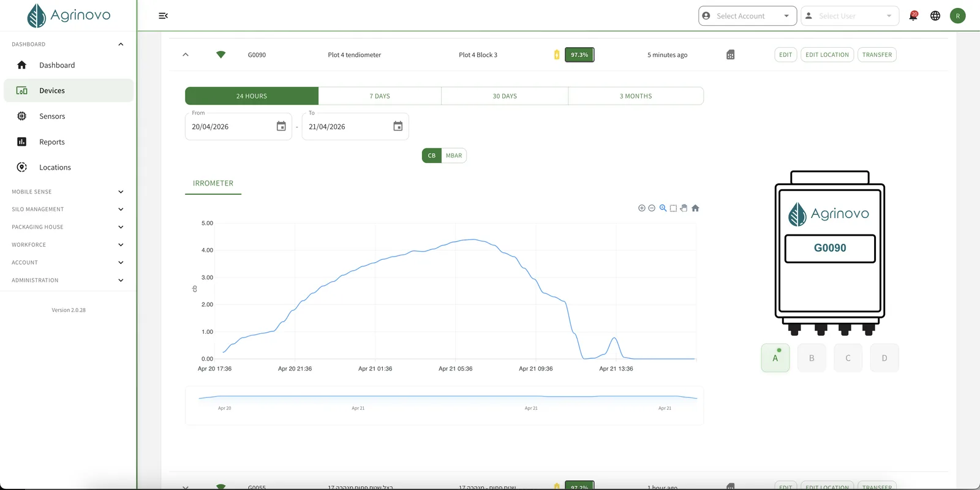Click the Agrinovo logo in the sidebar
This screenshot has height=490, width=980.
69,15
